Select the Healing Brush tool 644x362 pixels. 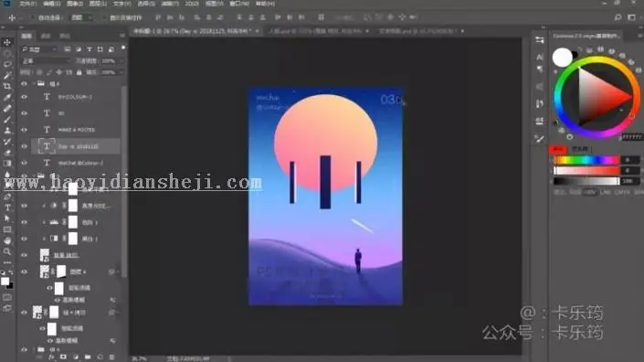click(x=7, y=109)
